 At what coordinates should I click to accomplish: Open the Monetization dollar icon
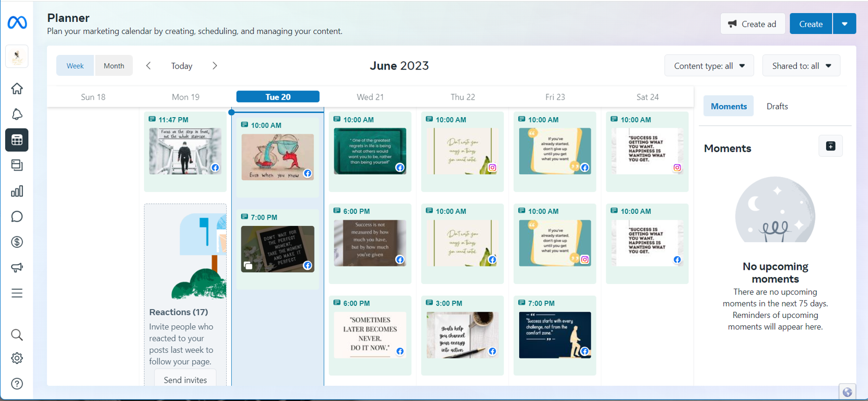click(x=17, y=242)
